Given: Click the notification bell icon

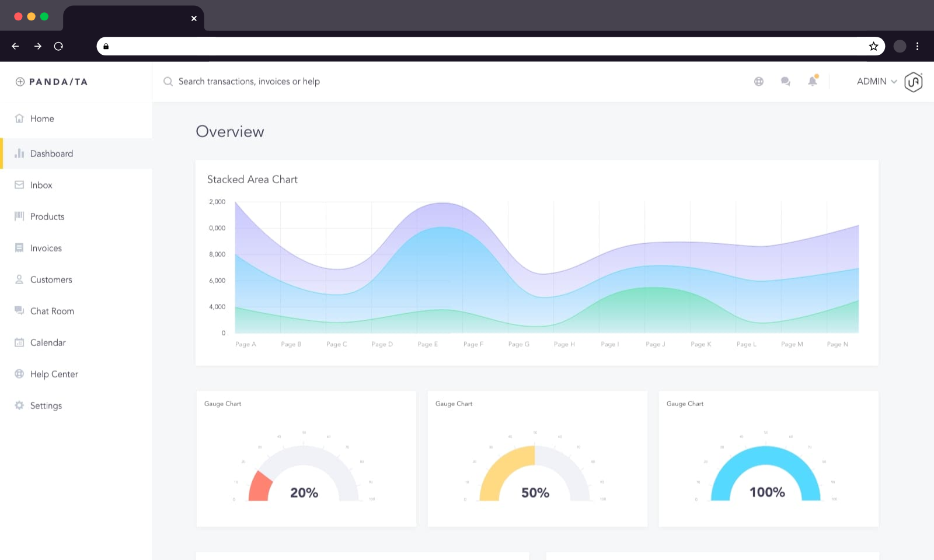Looking at the screenshot, I should (812, 81).
